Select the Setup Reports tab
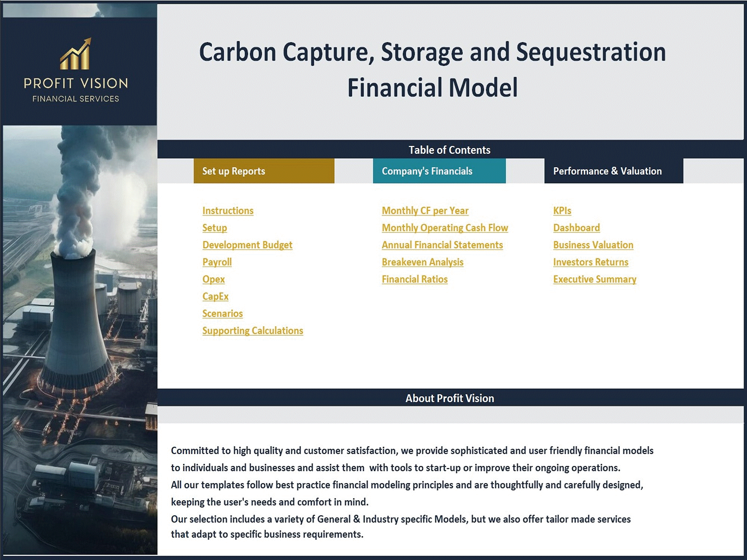 (x=265, y=171)
